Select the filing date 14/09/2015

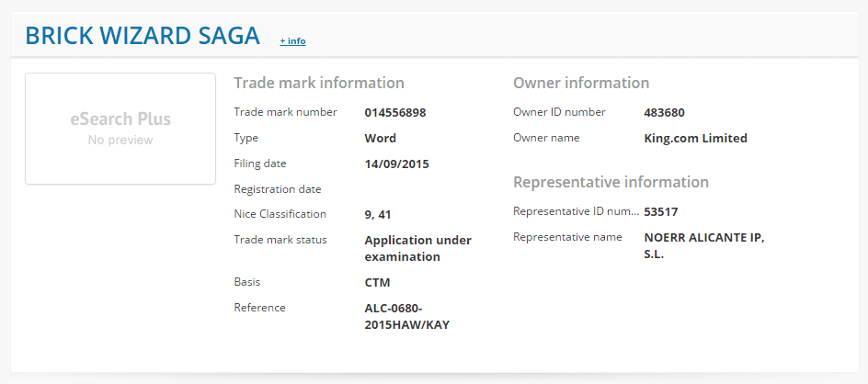[396, 164]
